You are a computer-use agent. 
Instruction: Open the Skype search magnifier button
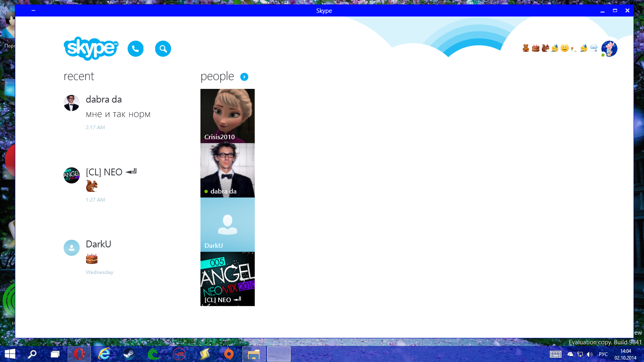pos(163,49)
